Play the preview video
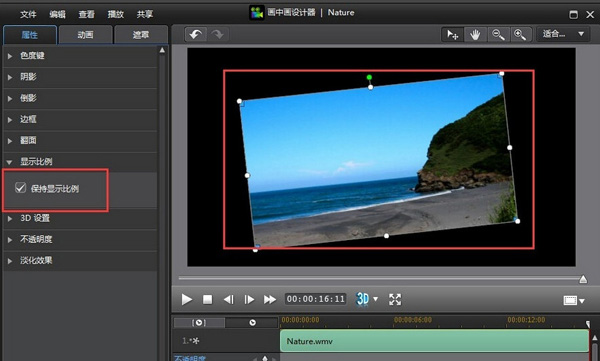 [186, 299]
